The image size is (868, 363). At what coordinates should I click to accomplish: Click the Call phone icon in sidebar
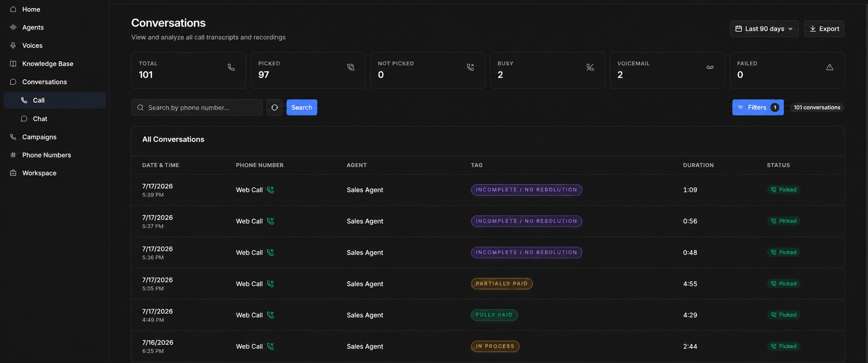(24, 100)
